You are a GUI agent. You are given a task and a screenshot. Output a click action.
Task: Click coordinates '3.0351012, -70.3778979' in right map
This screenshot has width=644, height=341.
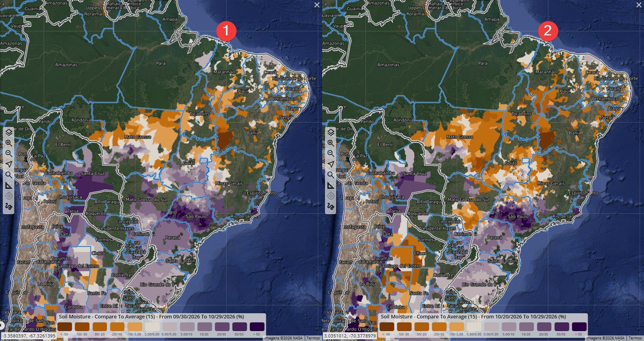(350, 336)
